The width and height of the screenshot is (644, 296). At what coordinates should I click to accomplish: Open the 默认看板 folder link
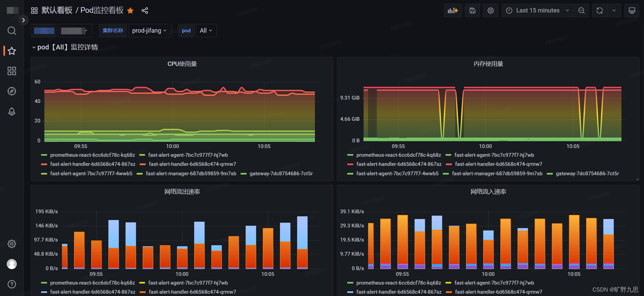(x=57, y=10)
